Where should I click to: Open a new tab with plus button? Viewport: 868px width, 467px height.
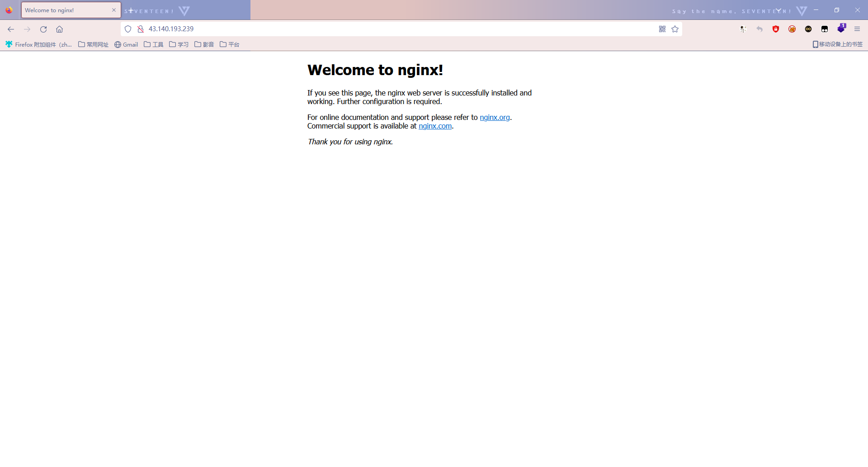(131, 10)
